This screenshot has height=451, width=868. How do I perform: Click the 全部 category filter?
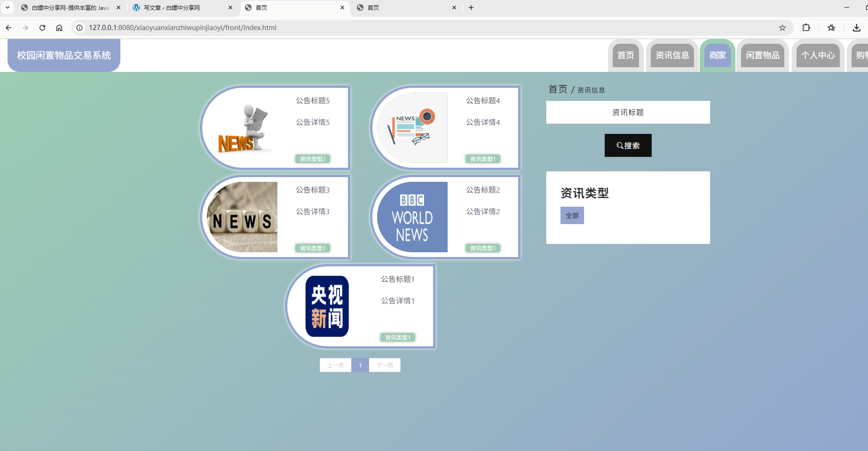click(x=572, y=215)
